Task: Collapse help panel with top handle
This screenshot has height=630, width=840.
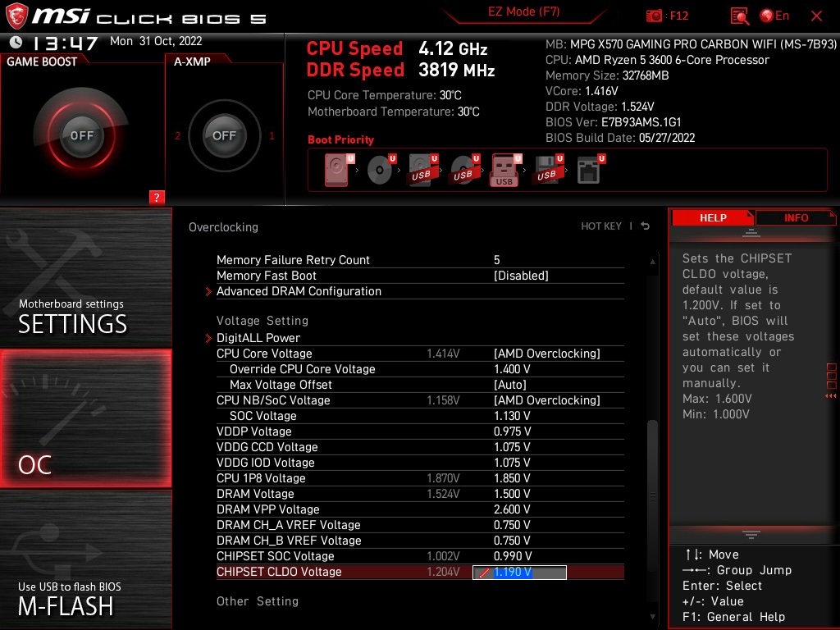Action: pyautogui.click(x=751, y=233)
